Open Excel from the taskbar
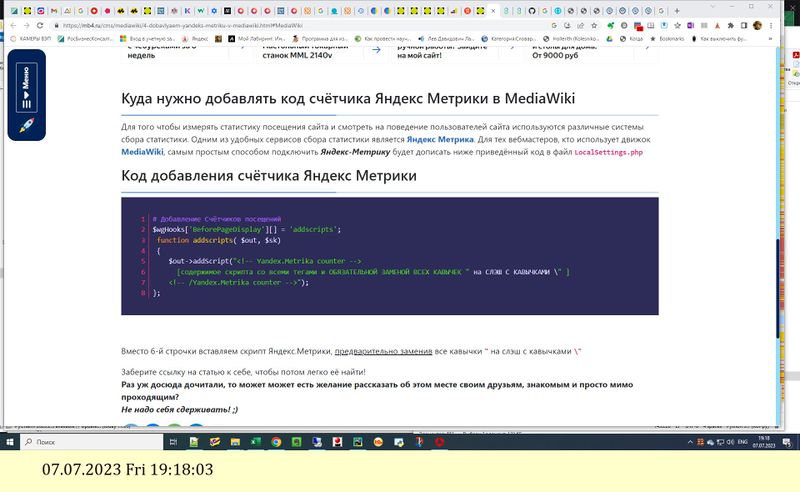 pos(255,442)
